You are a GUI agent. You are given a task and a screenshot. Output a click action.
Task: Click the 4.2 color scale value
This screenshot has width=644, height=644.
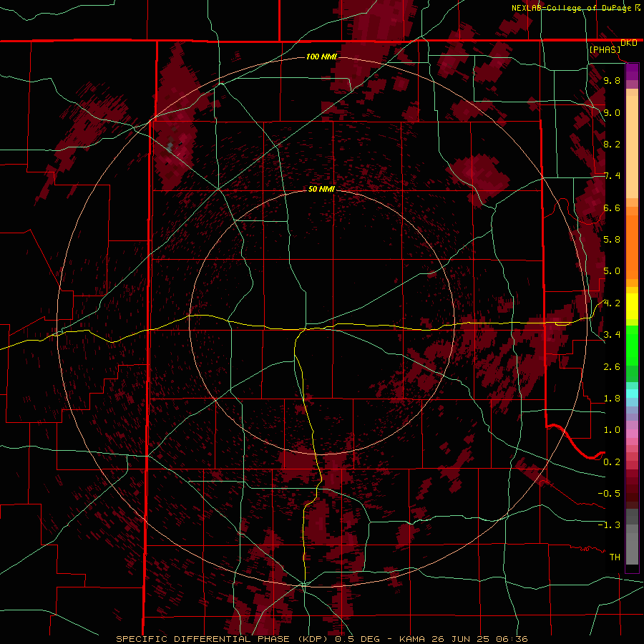click(x=612, y=303)
